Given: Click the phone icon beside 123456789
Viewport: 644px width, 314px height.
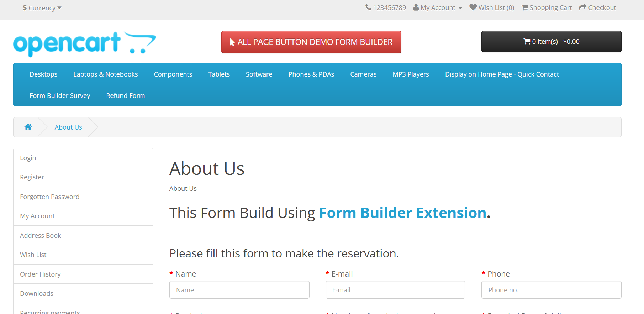Looking at the screenshot, I should [368, 7].
